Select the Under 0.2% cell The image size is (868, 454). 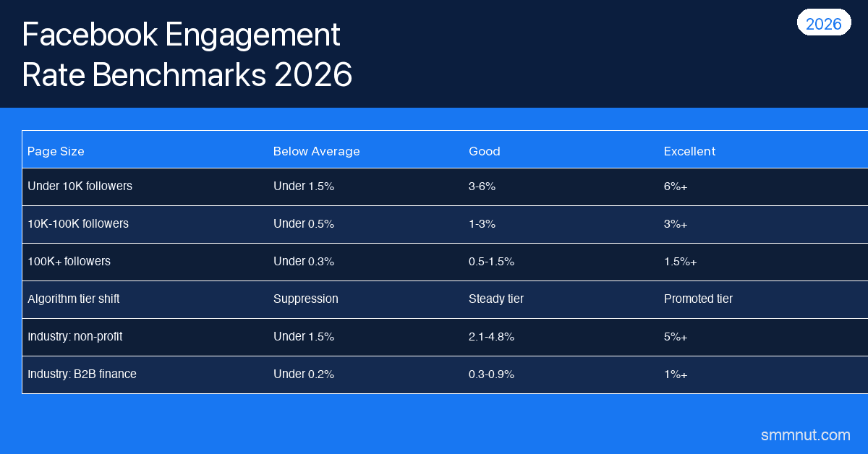[x=304, y=374]
